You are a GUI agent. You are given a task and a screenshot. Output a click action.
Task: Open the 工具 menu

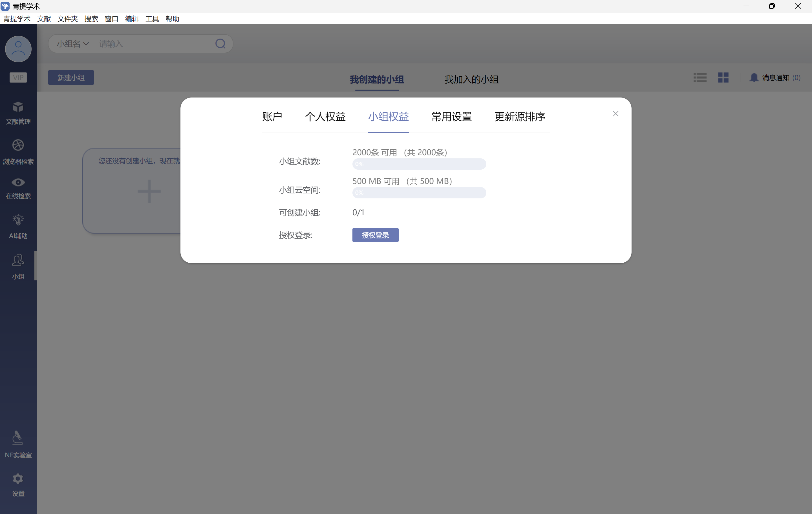[152, 19]
